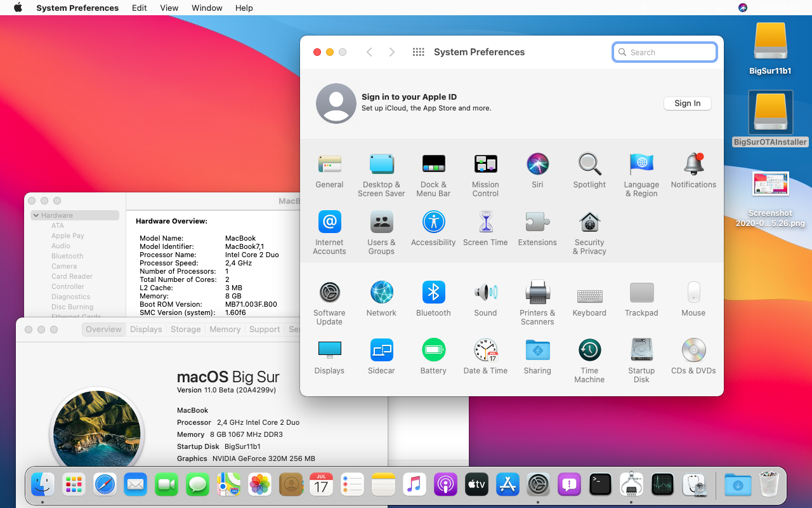Open the Trash in the Dock

(x=769, y=485)
